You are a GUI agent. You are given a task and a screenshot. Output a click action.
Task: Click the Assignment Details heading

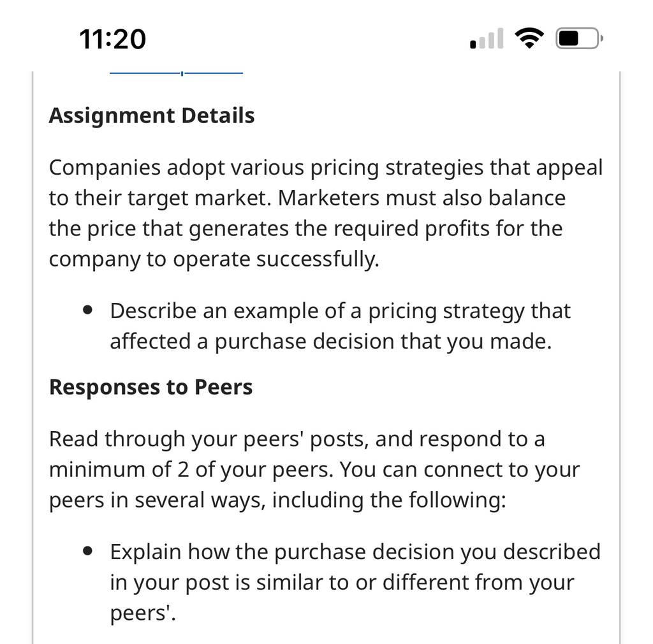coord(152,115)
